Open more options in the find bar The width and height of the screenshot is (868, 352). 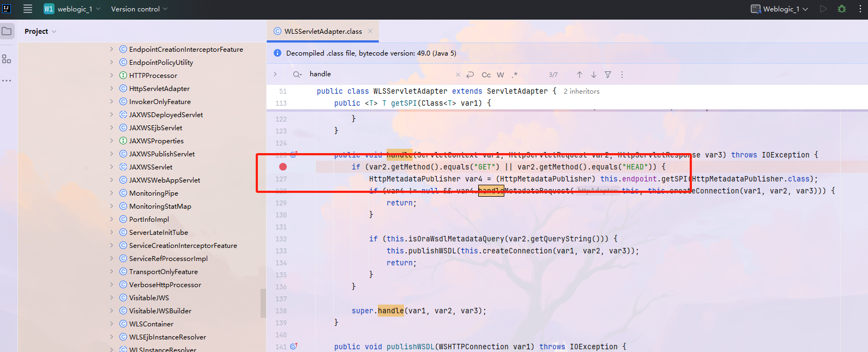pyautogui.click(x=622, y=75)
